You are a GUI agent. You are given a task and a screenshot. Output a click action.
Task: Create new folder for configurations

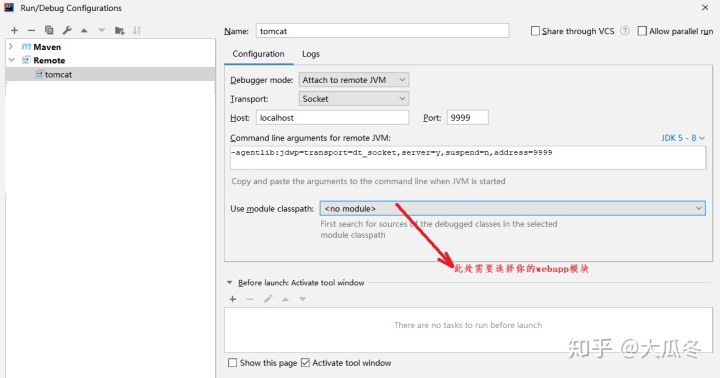point(119,30)
